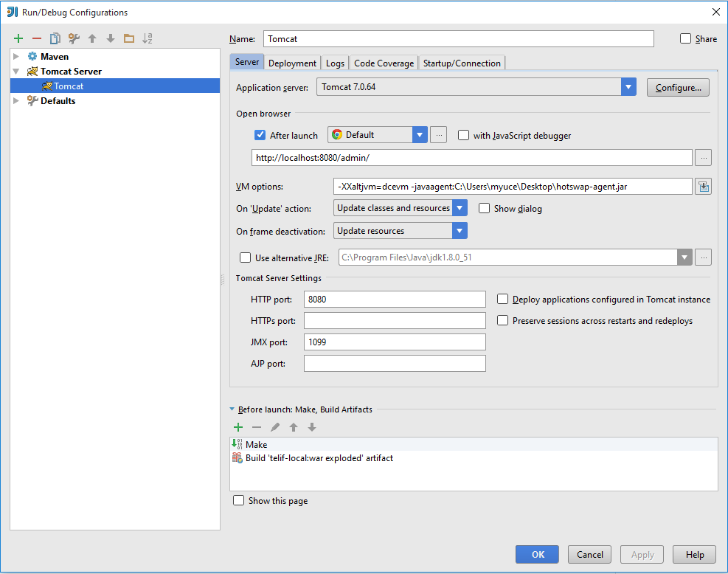Image resolution: width=728 pixels, height=574 pixels.
Task: Click the Tomcat Server cat icon
Action: coord(32,72)
